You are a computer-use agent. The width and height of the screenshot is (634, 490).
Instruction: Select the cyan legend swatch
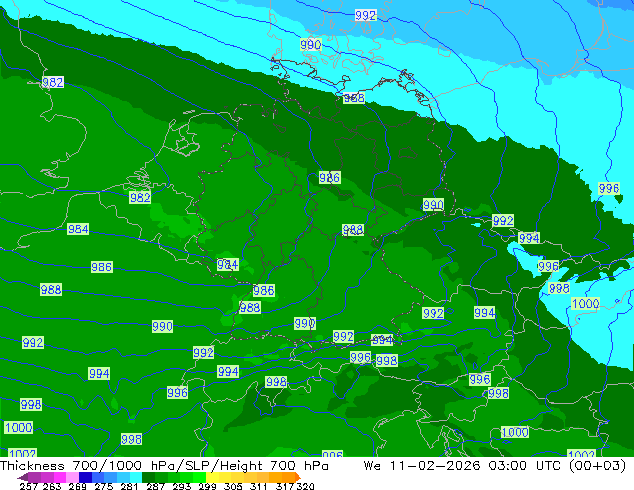pyautogui.click(x=136, y=477)
